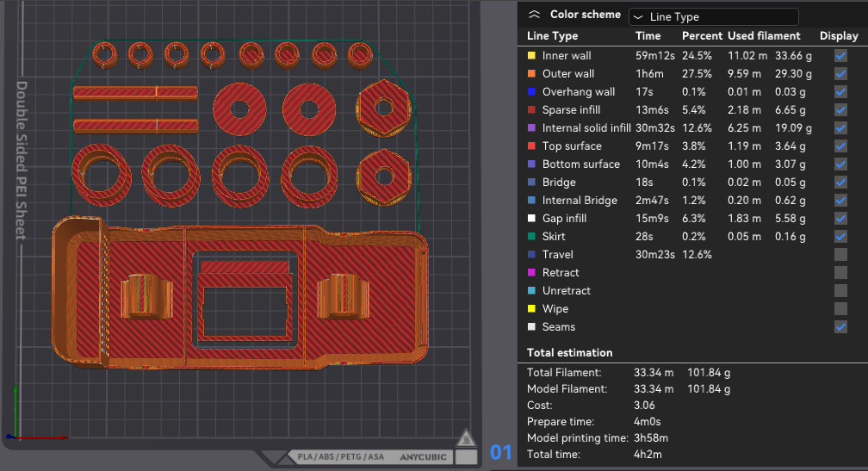Click the magenta Retract color icon
This screenshot has width=868, height=471.
click(532, 273)
